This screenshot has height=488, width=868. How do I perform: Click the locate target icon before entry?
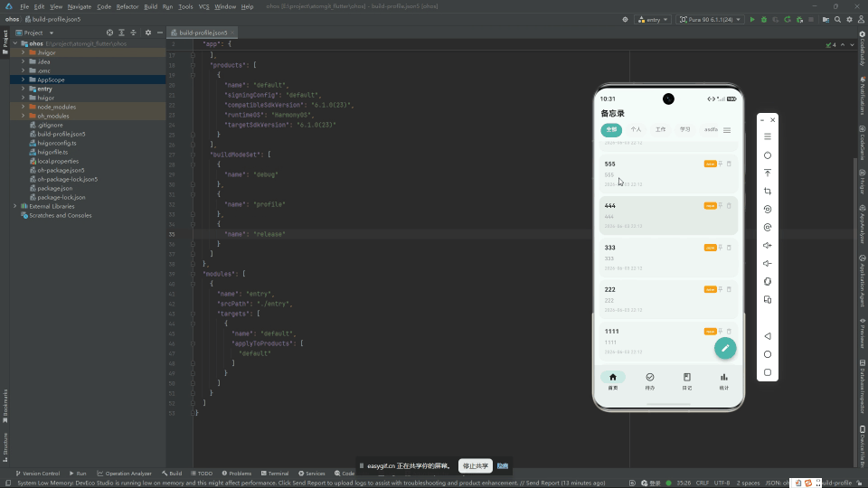point(625,19)
